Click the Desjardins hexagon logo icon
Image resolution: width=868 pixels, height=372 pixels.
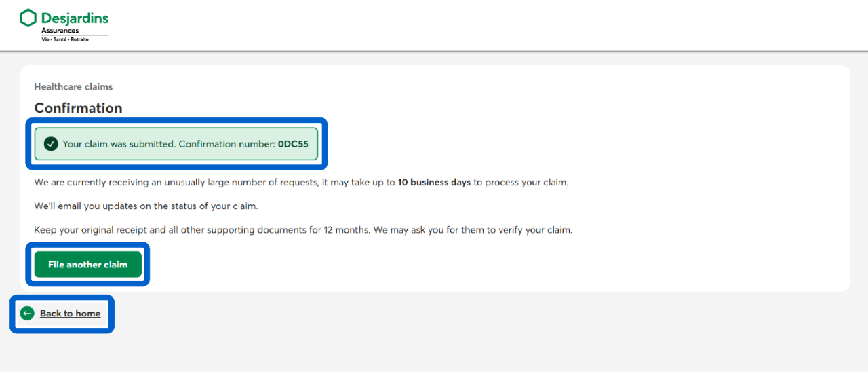28,18
